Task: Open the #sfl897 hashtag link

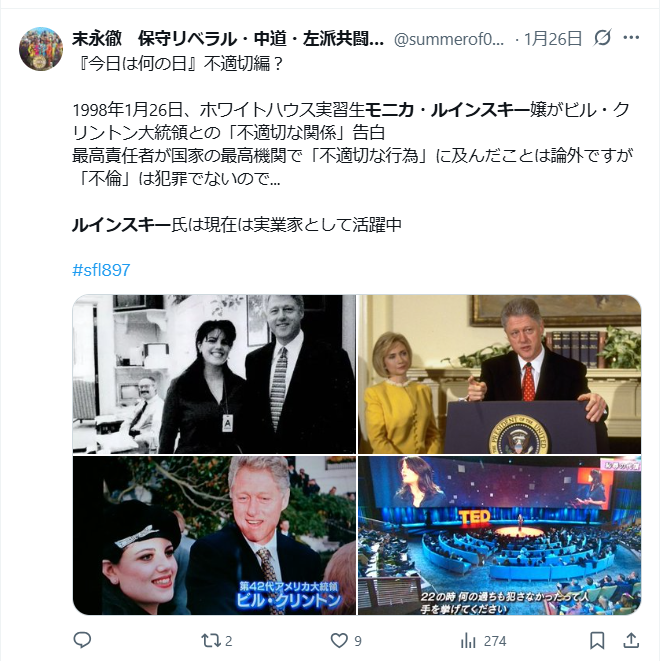Action: coord(101,270)
